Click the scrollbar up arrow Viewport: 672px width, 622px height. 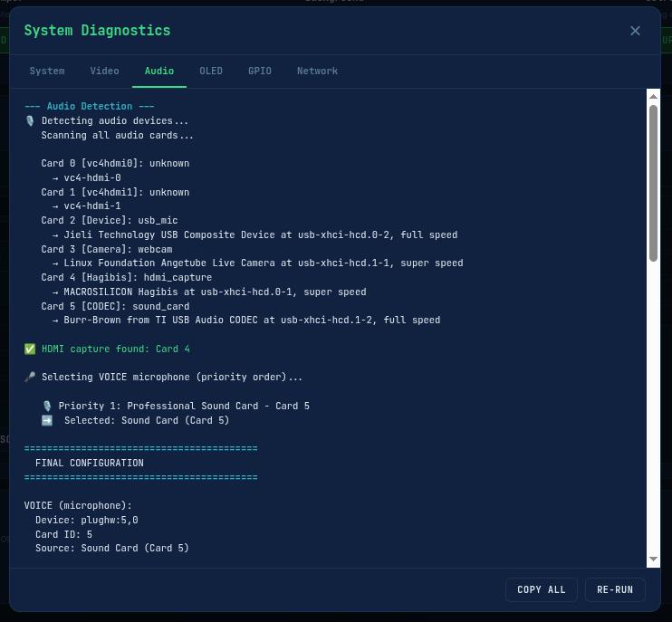[653, 96]
